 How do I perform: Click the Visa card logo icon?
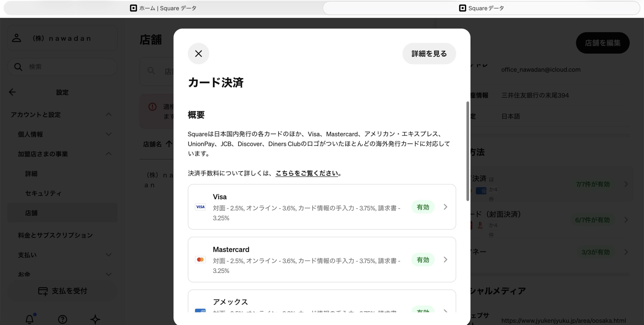(200, 207)
